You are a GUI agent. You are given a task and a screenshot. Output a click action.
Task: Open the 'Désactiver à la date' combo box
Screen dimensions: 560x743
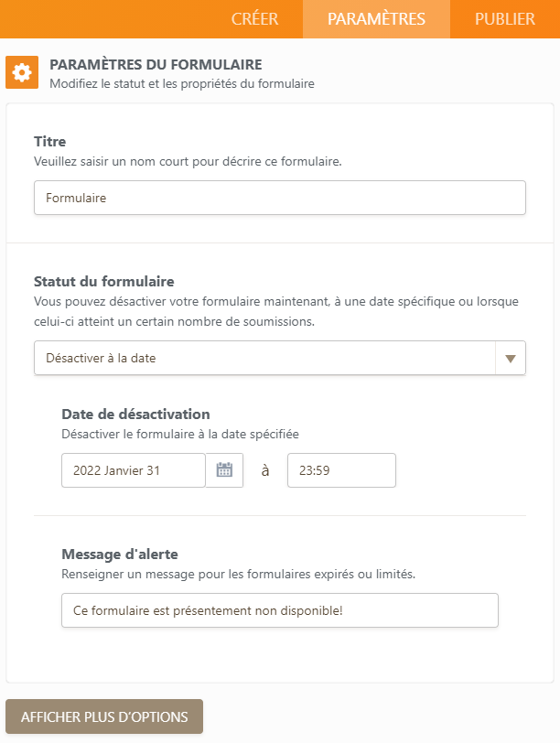coord(264,358)
